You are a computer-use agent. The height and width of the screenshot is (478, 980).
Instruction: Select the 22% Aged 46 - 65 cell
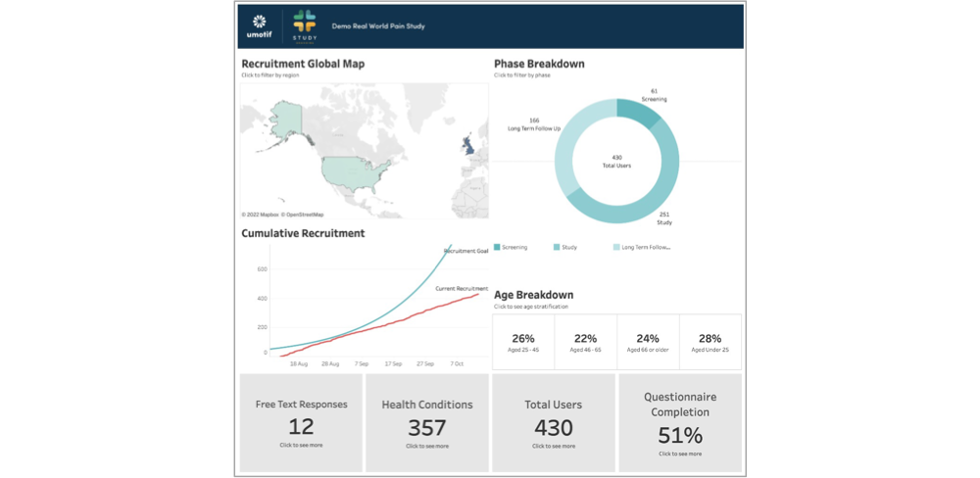[585, 342]
